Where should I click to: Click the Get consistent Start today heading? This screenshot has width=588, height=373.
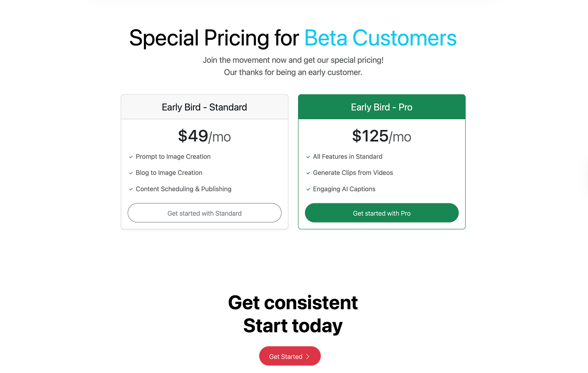point(293,314)
